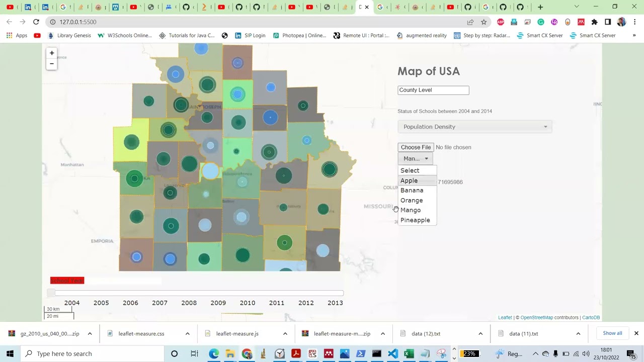This screenshot has height=362, width=644.
Task: Expand options for leaflet-measure.css download
Action: [x=187, y=333]
